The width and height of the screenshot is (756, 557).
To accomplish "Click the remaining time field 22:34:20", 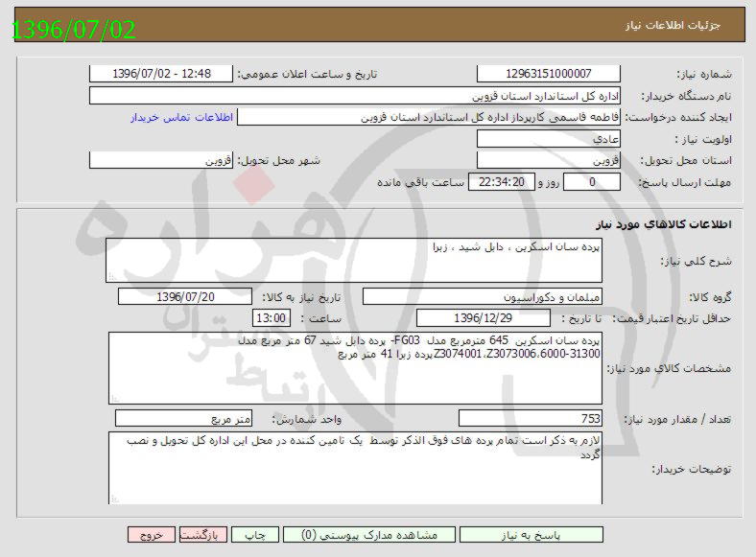I will tap(498, 182).
